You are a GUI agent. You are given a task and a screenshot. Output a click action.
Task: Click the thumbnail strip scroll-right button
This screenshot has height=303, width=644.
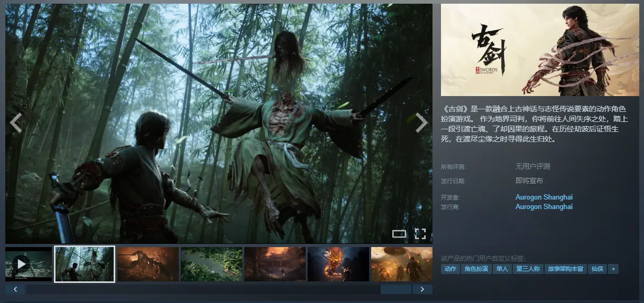coord(422,289)
